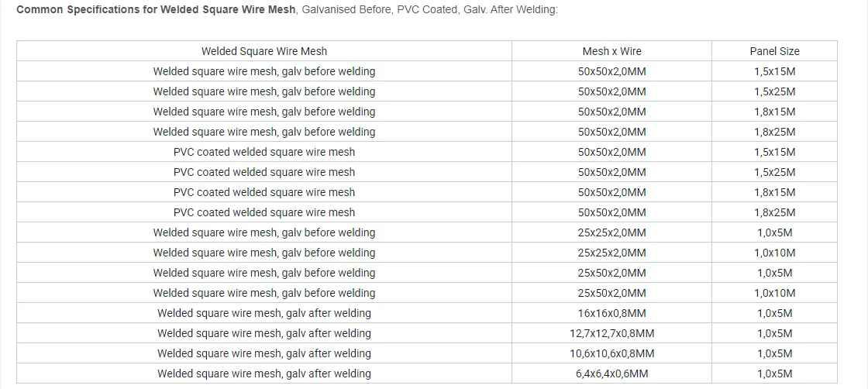
Task: Select 1,8x25M panel size in PVC coated row
Action: (774, 212)
